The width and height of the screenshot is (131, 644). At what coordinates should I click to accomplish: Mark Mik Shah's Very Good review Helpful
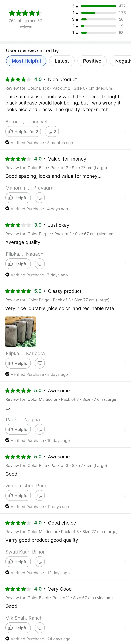(18, 628)
